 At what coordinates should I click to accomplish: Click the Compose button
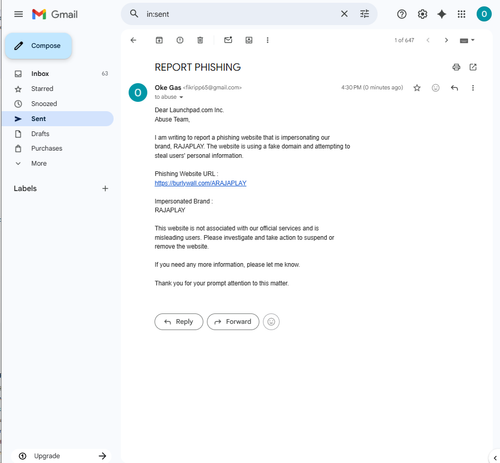[38, 46]
